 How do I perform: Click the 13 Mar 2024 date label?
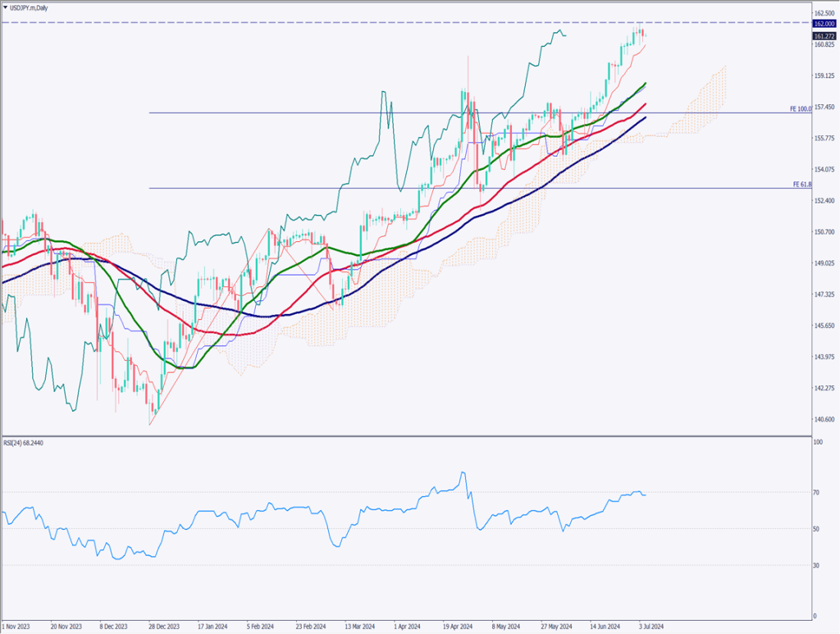pos(358,625)
